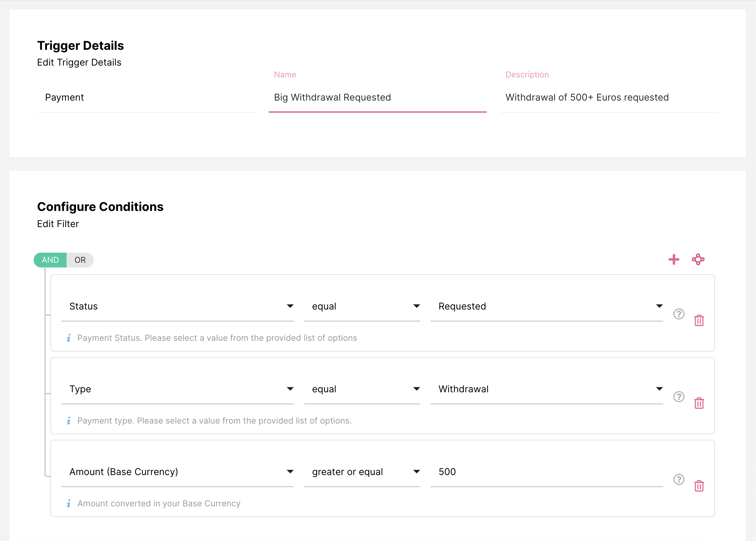The image size is (756, 541).
Task: Switch filter logic to OR
Action: tap(80, 260)
